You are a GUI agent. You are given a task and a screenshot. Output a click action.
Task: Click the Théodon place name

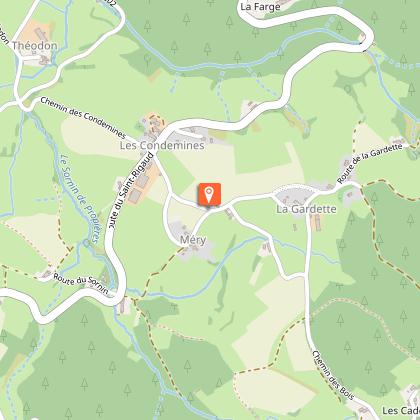point(35,46)
